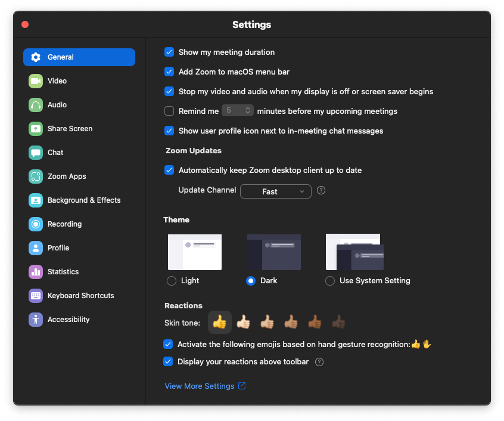Viewport: 504px width, 421px height.
Task: Click help icon next to Update Channel
Action: 321,190
